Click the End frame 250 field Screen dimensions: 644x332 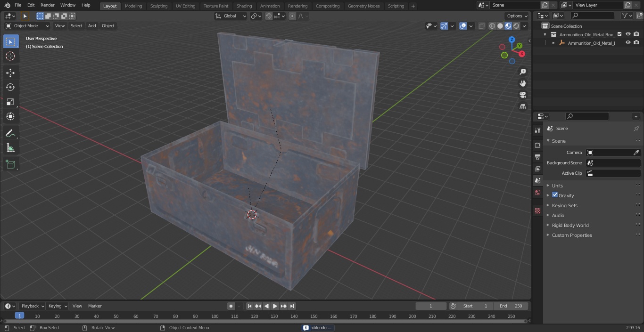click(511, 306)
